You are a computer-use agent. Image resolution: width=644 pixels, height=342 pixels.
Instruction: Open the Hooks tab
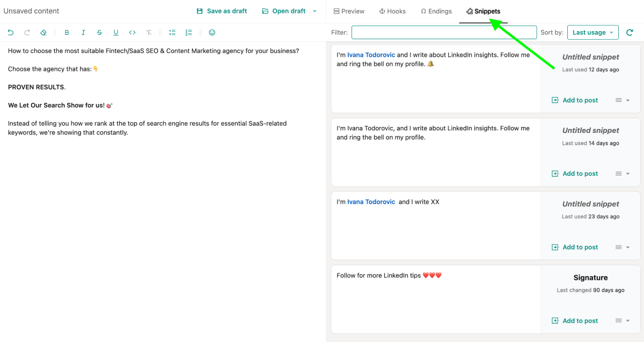click(x=392, y=11)
